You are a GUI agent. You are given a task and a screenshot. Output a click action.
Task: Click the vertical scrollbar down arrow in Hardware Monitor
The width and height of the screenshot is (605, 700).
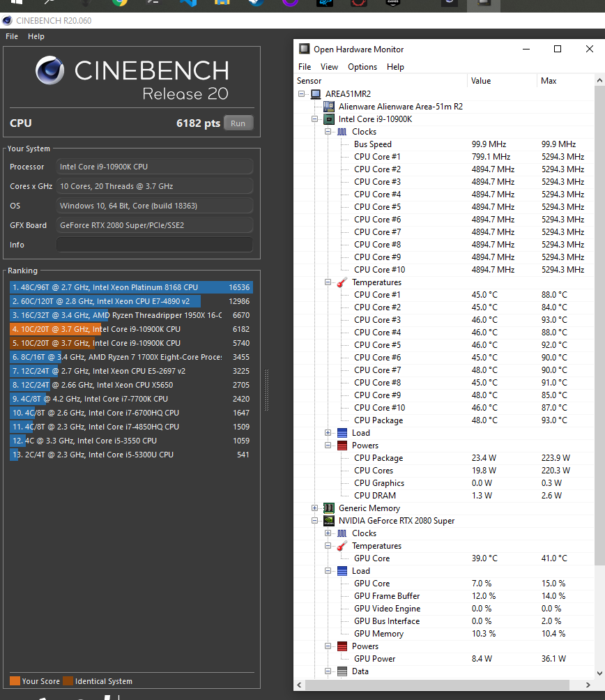(x=599, y=674)
